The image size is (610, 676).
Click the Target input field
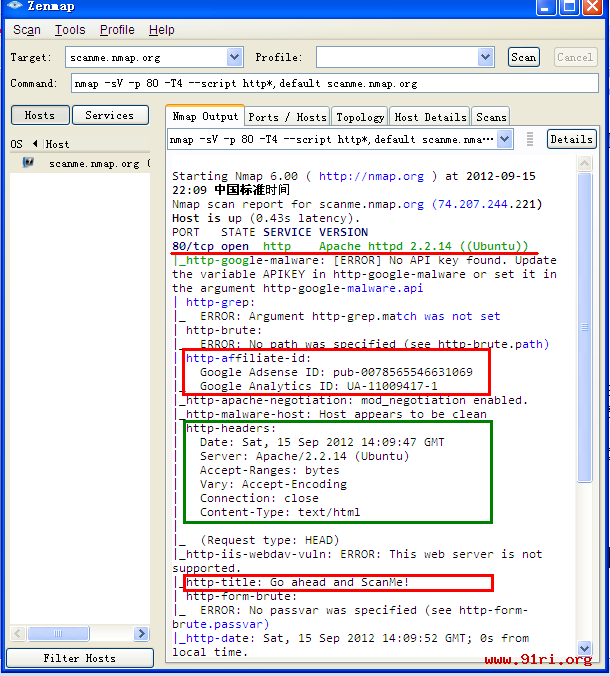click(x=147, y=57)
